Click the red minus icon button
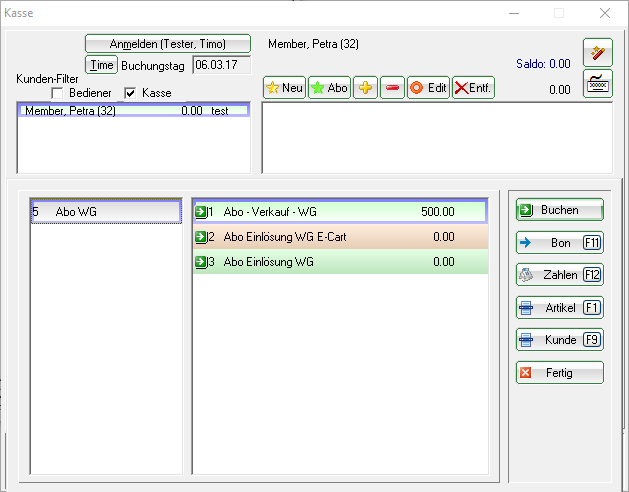629x492 pixels. (x=392, y=87)
